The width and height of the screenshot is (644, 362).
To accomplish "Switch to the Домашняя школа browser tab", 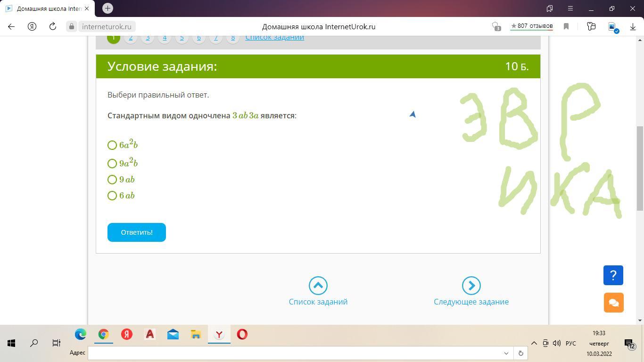I will [x=47, y=8].
